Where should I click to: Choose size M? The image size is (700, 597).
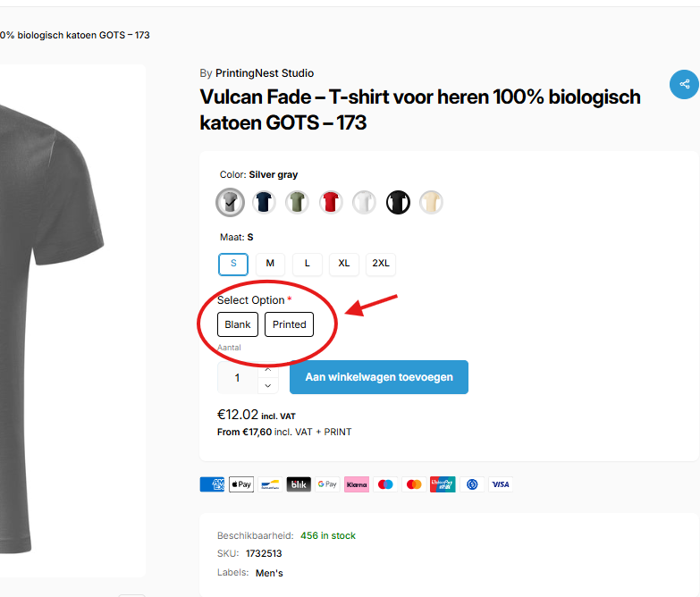click(x=270, y=264)
